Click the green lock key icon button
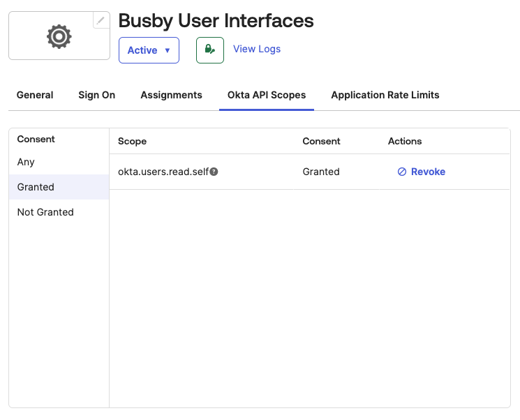520x420 pixels. pyautogui.click(x=210, y=50)
